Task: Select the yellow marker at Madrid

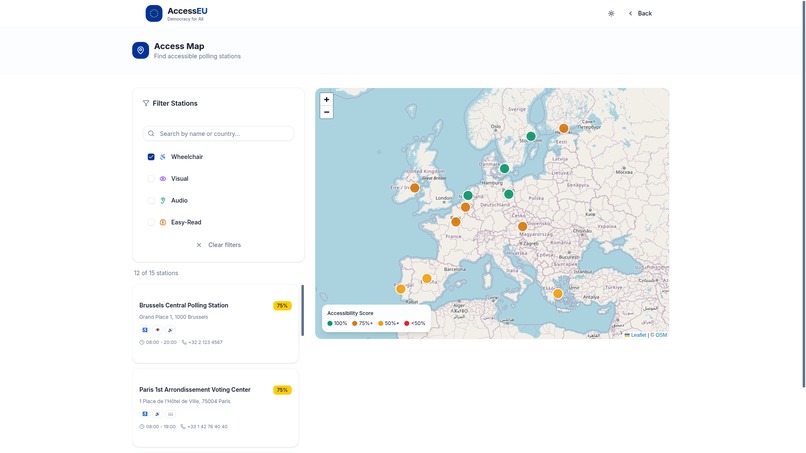Action: (427, 279)
